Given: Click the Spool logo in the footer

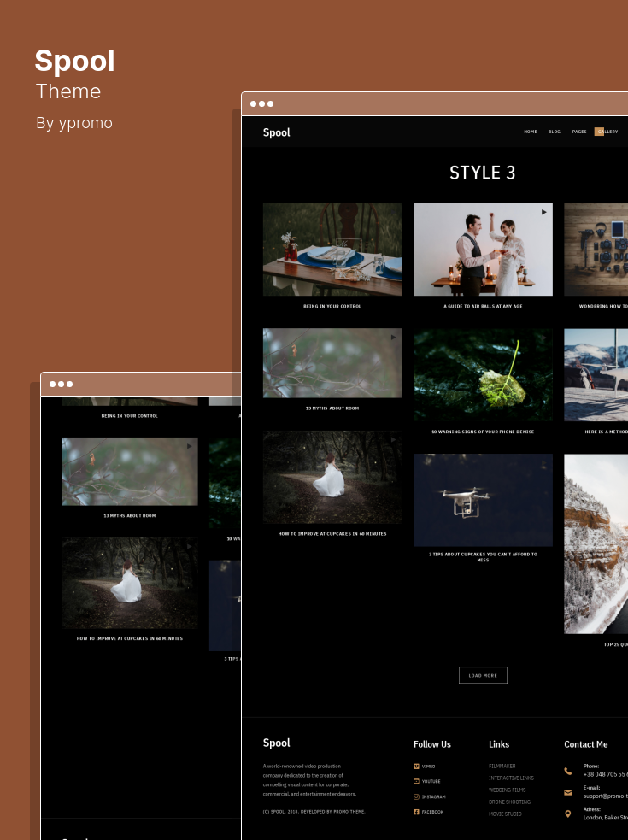Looking at the screenshot, I should 277,743.
